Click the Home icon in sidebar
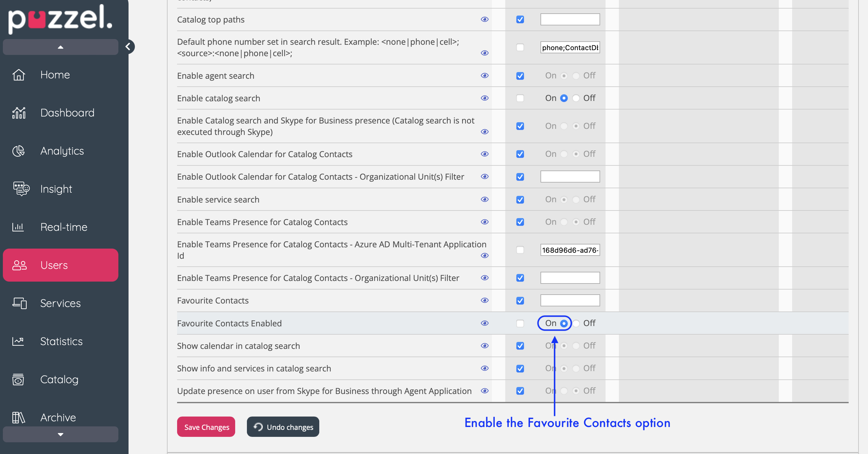This screenshot has width=868, height=454. [18, 75]
